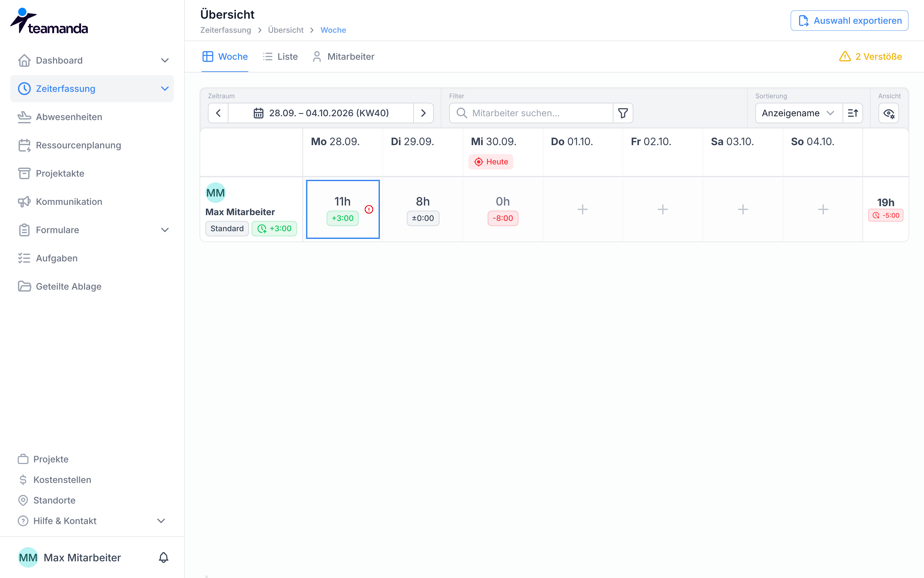Open Geteilte Ablage folder
The width and height of the screenshot is (924, 578).
(x=92, y=286)
